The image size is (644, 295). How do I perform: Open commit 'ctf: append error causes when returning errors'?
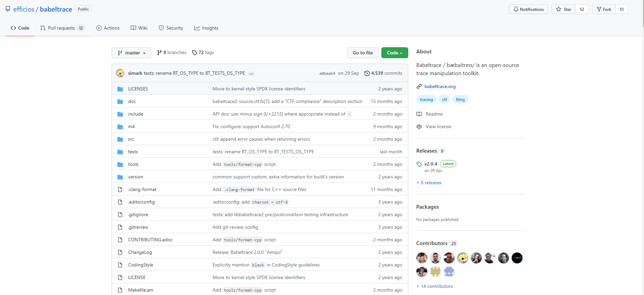(x=261, y=139)
